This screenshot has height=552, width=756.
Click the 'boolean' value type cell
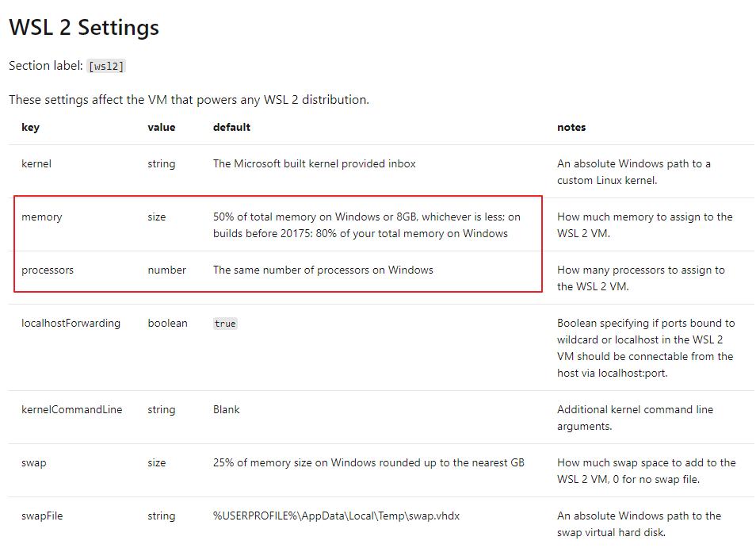pos(167,323)
